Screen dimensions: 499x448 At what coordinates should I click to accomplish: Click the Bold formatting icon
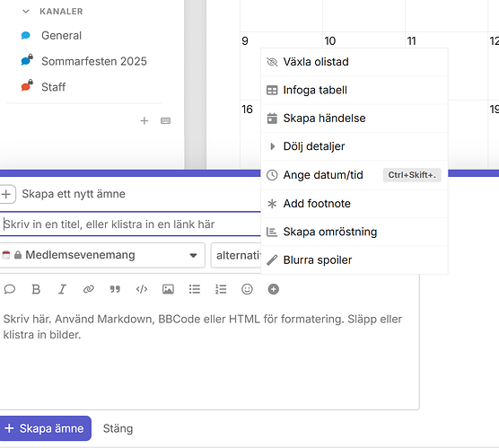click(x=36, y=289)
